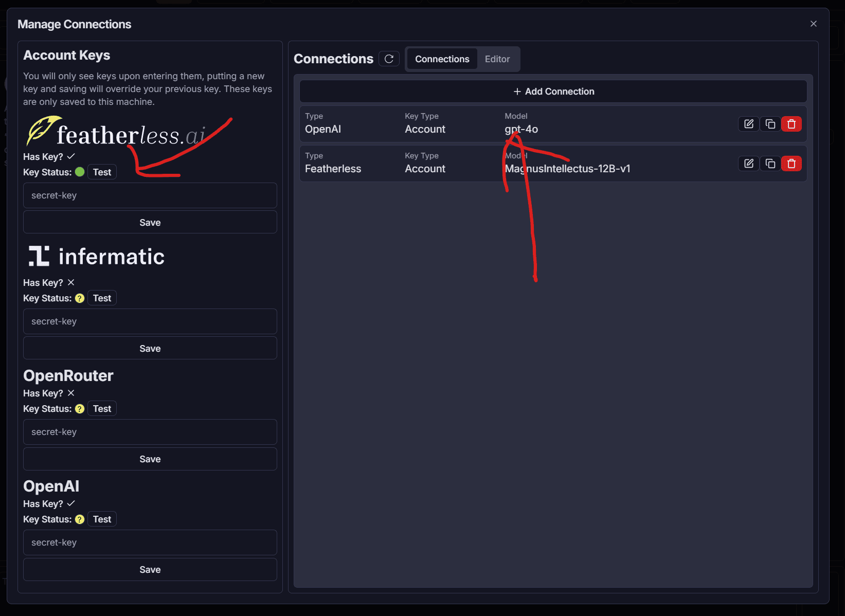This screenshot has height=616, width=845.
Task: Click the OpenAI heading under Account Keys
Action: coord(51,486)
